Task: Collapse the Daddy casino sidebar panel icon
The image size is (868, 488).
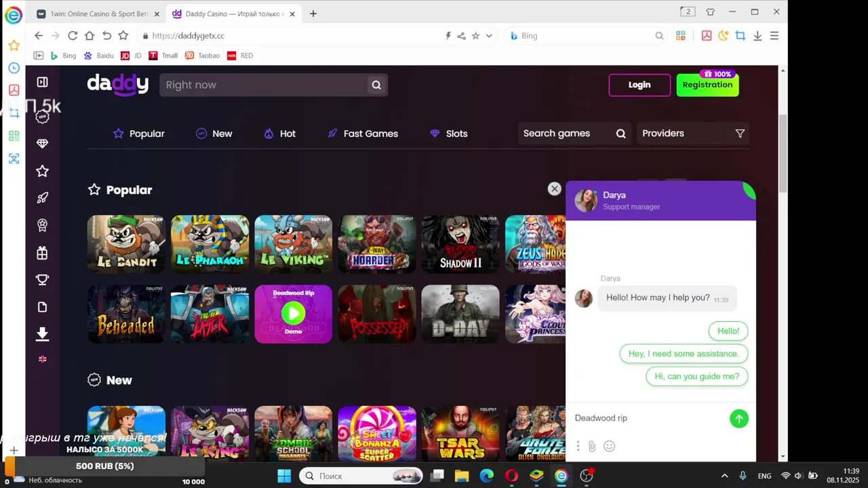Action: tap(42, 82)
